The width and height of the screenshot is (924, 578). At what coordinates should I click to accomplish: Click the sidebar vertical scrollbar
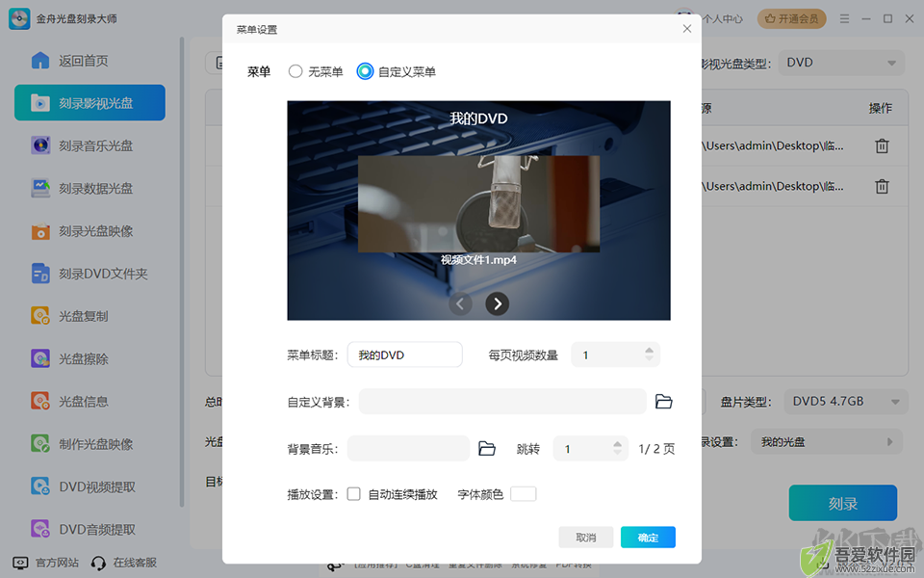click(182, 272)
